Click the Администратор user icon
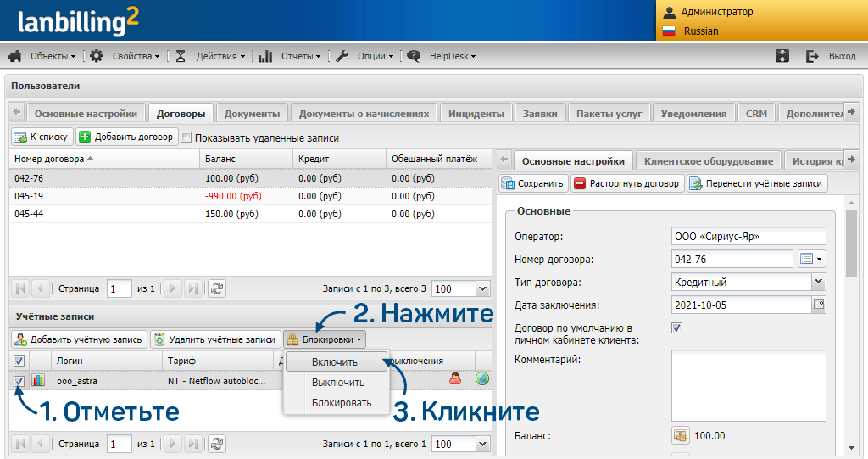Image resolution: width=868 pixels, height=459 pixels. point(670,12)
